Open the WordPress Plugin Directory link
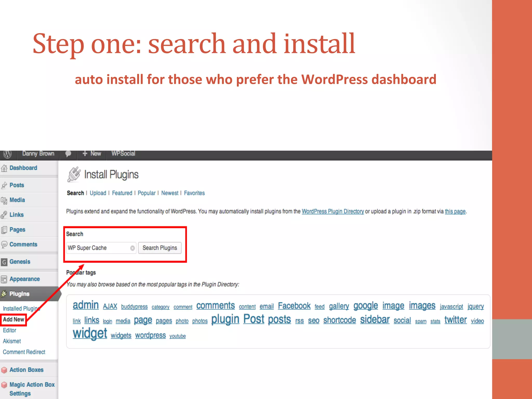Viewport: 532px width, 399px height. pos(333,211)
